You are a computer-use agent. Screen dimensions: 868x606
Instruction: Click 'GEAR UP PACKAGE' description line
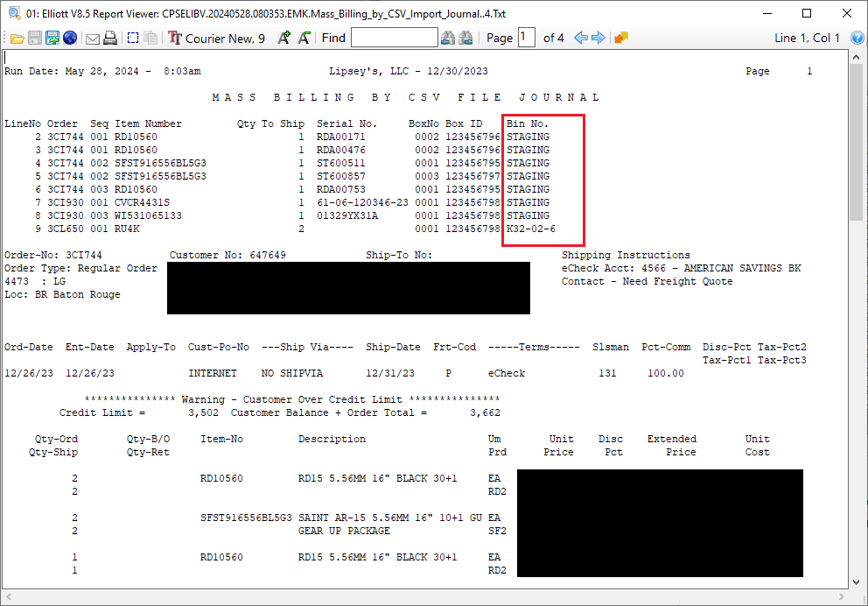pyautogui.click(x=345, y=531)
